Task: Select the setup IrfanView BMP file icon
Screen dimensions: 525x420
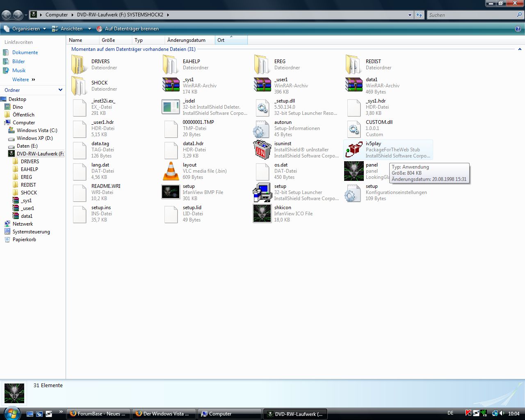Action: coord(171,192)
